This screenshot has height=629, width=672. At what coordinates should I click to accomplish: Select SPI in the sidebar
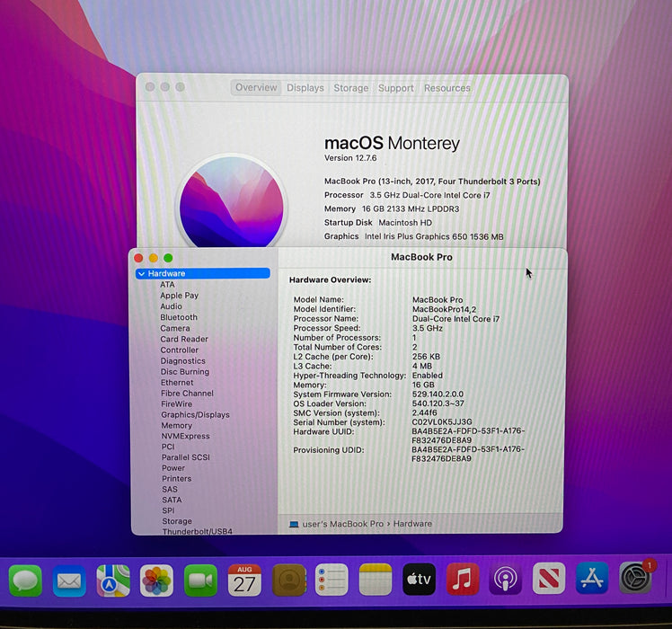pyautogui.click(x=168, y=510)
